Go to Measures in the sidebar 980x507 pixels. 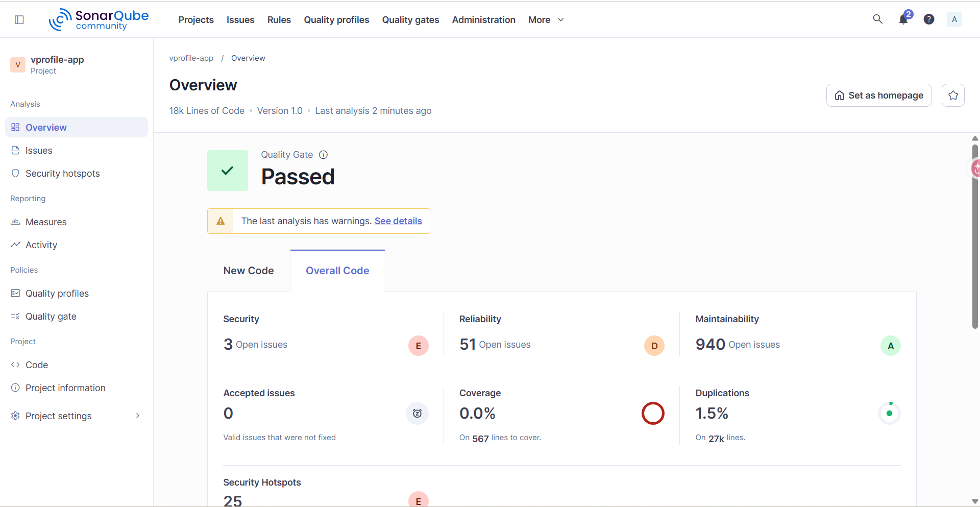point(77,222)
